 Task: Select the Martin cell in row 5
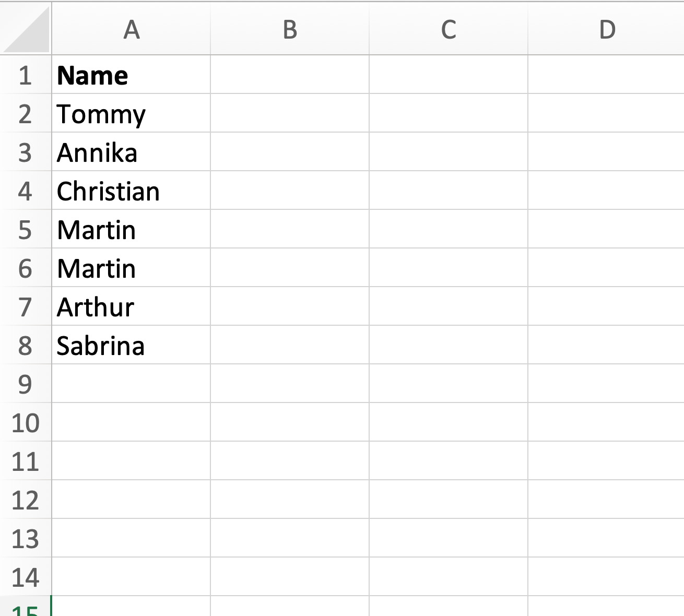pos(131,230)
